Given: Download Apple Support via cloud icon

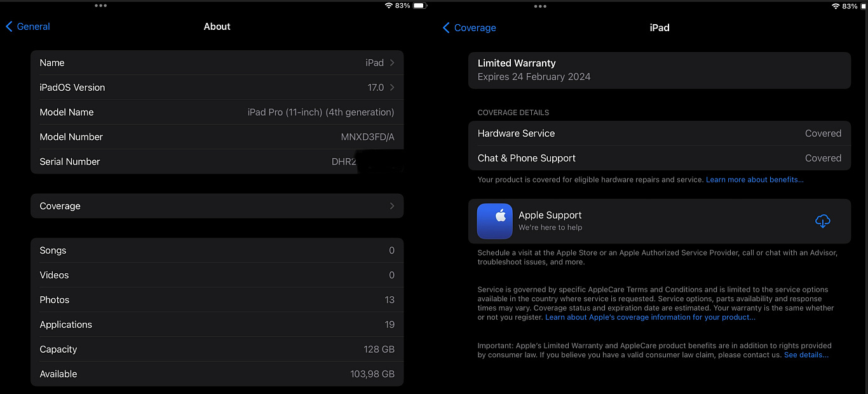Looking at the screenshot, I should [822, 221].
